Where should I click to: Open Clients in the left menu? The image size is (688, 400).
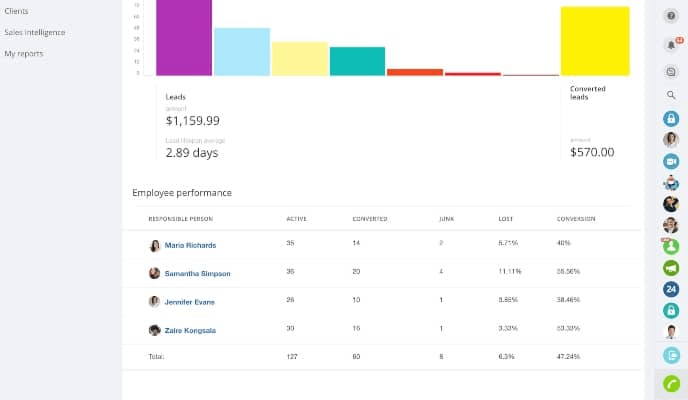coord(16,11)
